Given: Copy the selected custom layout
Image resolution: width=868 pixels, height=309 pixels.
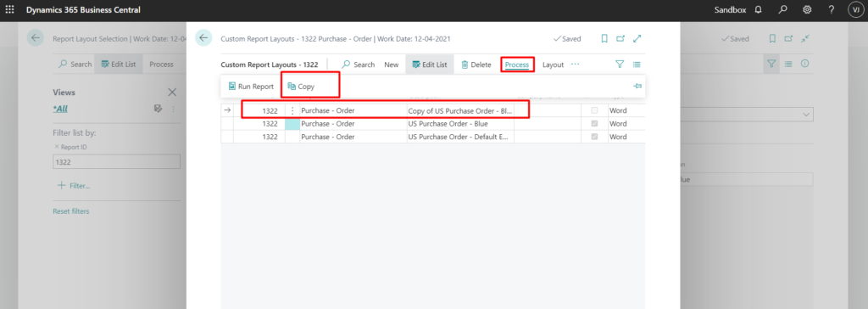Looking at the screenshot, I should pos(301,87).
